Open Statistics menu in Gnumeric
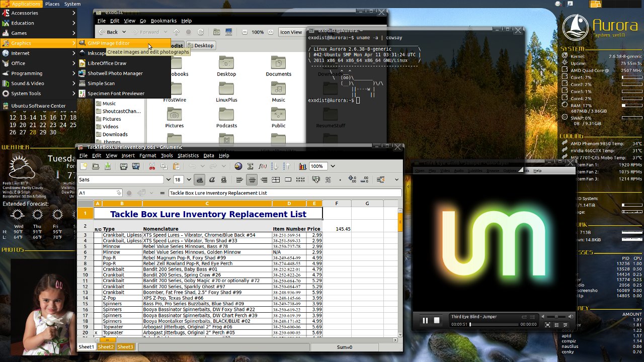The image size is (644, 362). (188, 155)
